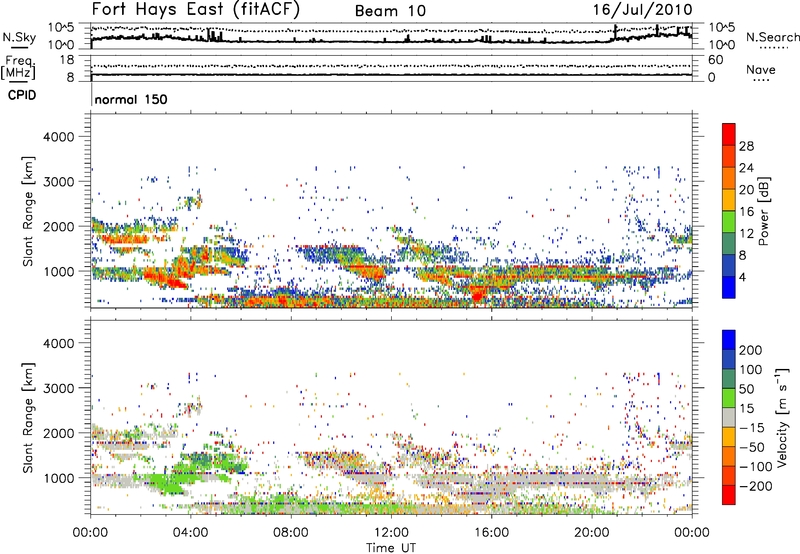
Task: Click the 'Power [dB]' colorbar label
Action: [x=763, y=211]
